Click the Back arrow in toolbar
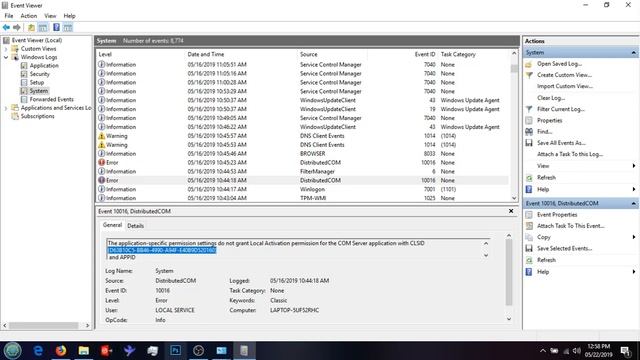640x360 pixels. pyautogui.click(x=6, y=27)
